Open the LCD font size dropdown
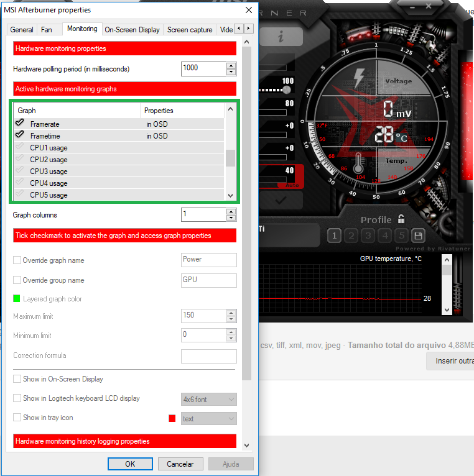 click(x=208, y=399)
